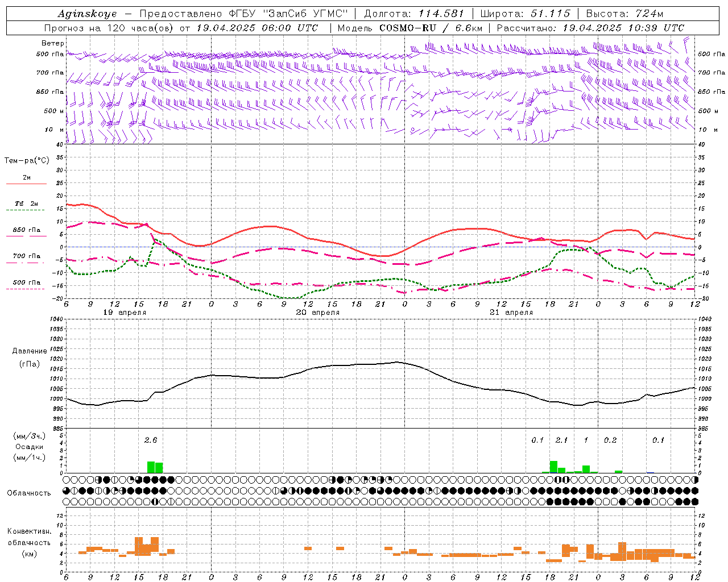Click the dashed Td 2м legend line sample
Screen dimensions: 728x582
(26, 210)
